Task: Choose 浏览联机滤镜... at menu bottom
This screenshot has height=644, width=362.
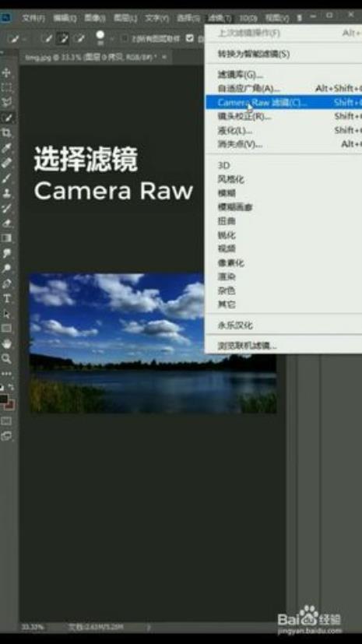Action: click(x=283, y=346)
